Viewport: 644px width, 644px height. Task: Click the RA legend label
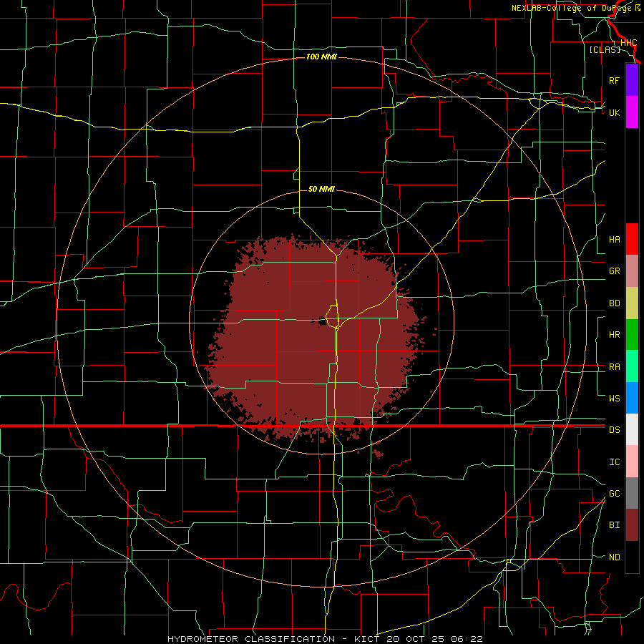[614, 367]
